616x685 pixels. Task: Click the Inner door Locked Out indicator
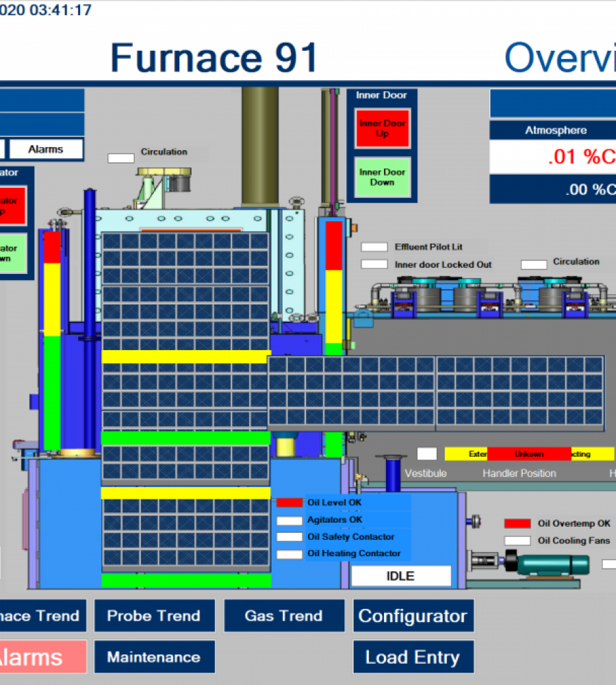(x=374, y=264)
